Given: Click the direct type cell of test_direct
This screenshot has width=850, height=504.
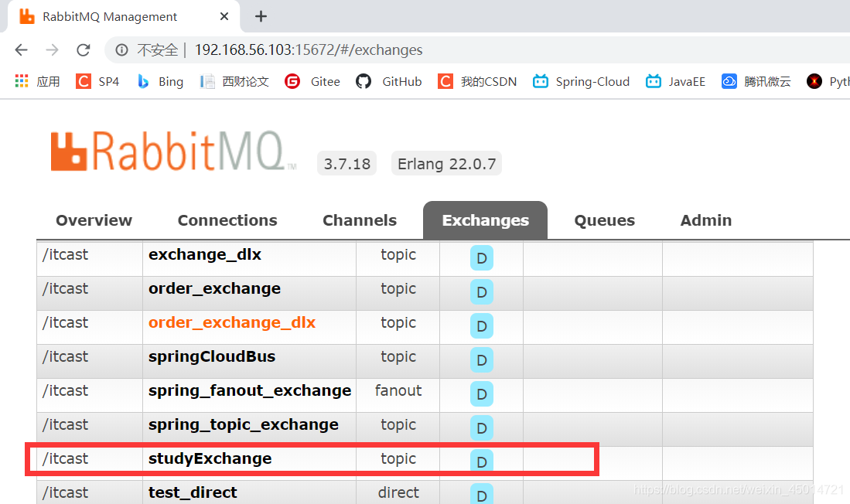Looking at the screenshot, I should point(398,492).
